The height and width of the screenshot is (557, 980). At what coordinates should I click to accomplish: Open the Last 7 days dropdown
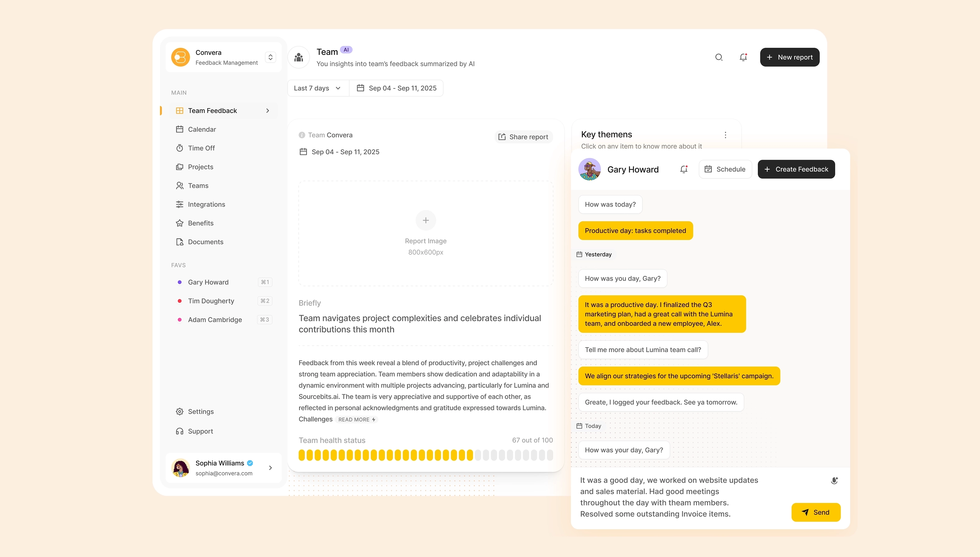point(317,88)
